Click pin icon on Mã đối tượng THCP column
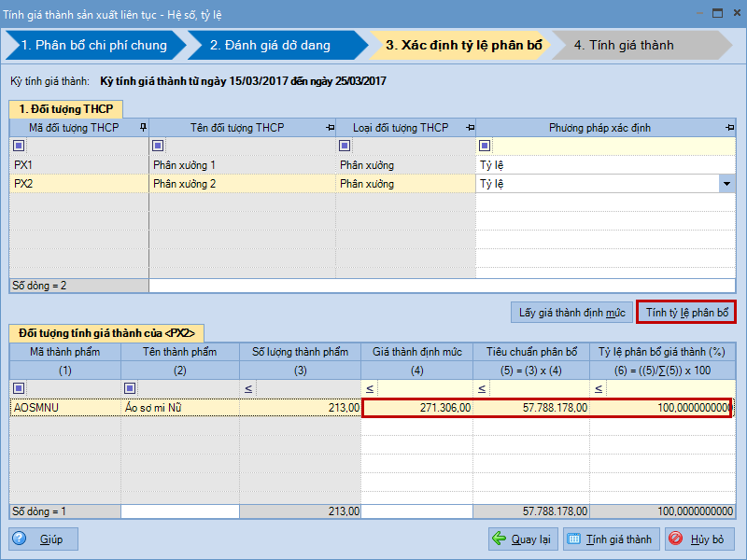The height and width of the screenshot is (560, 747). (x=143, y=128)
